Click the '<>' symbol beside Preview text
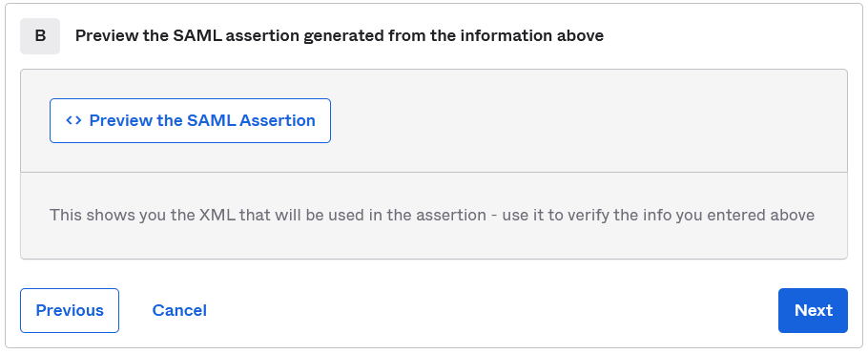The height and width of the screenshot is (354, 868). coord(73,120)
